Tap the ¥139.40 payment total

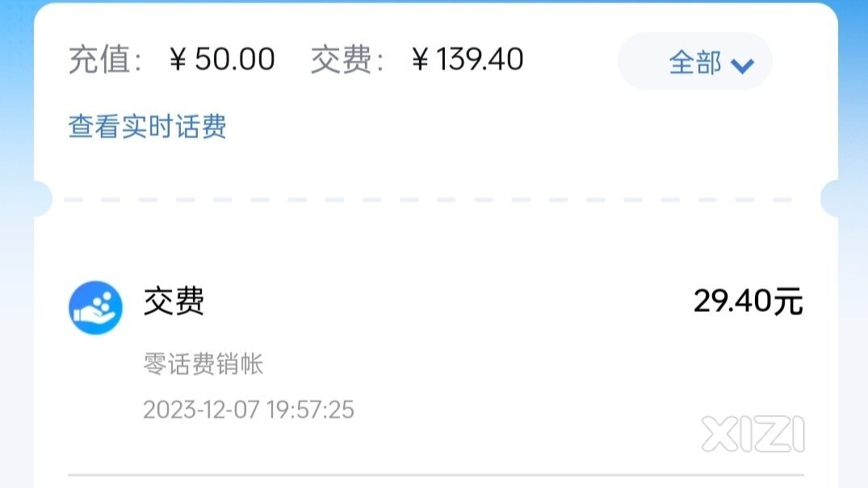pos(468,59)
